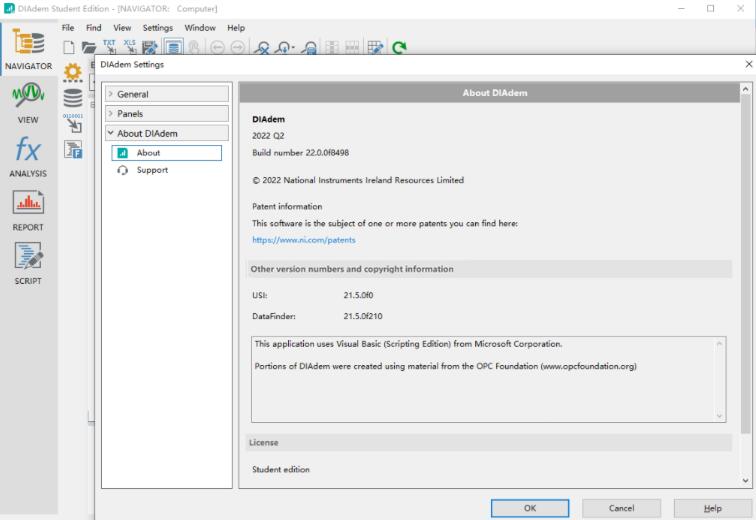Click the highlighted list view toolbar icon

[174, 47]
